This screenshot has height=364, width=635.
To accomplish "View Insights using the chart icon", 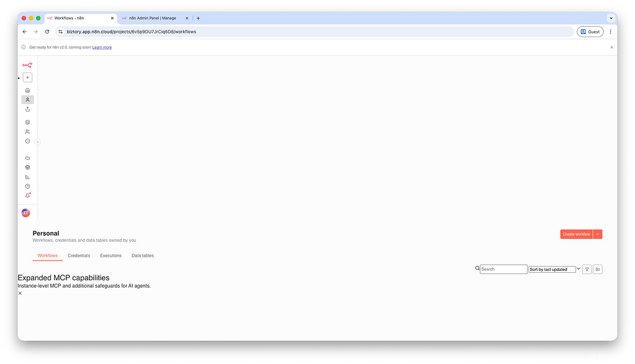I will coord(27,176).
